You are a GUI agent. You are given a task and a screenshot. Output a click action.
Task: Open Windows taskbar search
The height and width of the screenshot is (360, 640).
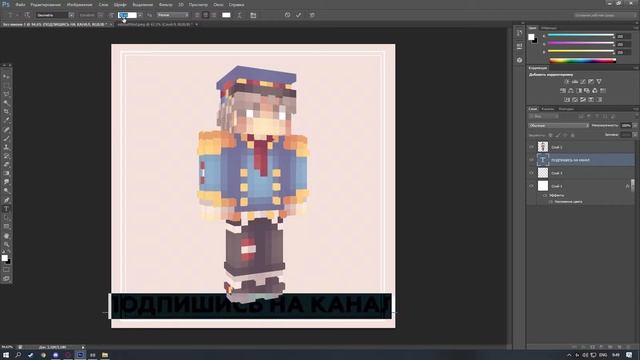click(x=18, y=355)
